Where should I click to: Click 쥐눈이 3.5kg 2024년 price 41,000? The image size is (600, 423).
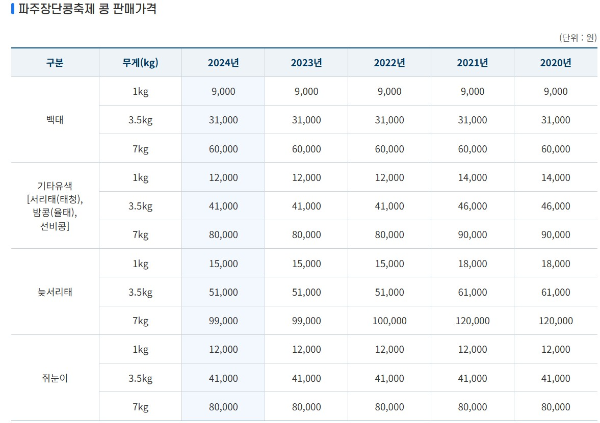pos(223,378)
